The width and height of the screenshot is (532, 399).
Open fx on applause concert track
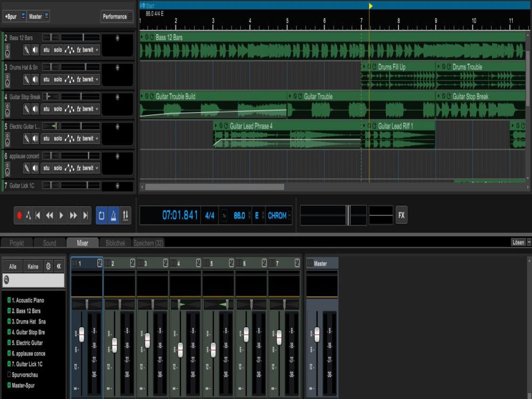pos(79,168)
